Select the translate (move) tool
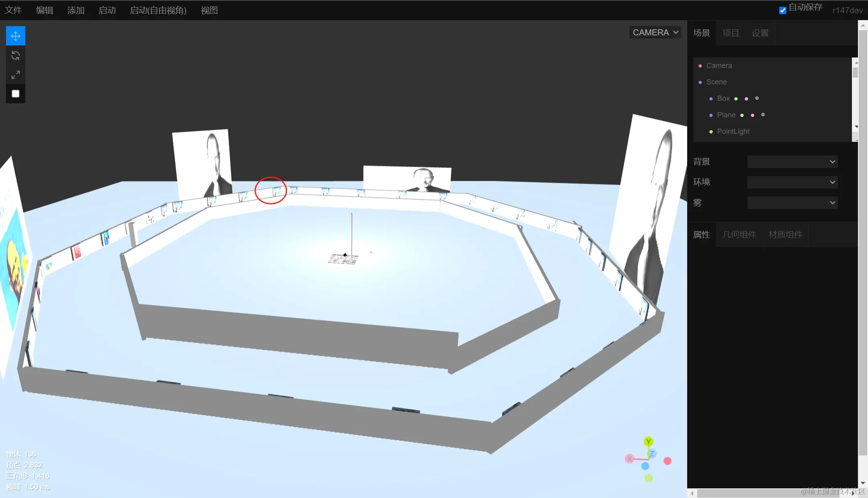Screen dimensions: 868x498 coord(16,36)
